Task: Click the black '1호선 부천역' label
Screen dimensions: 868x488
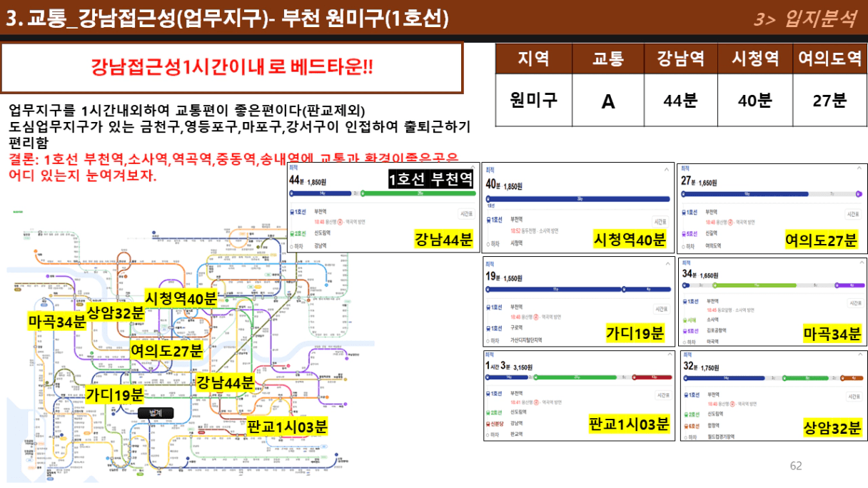Action: [x=433, y=180]
